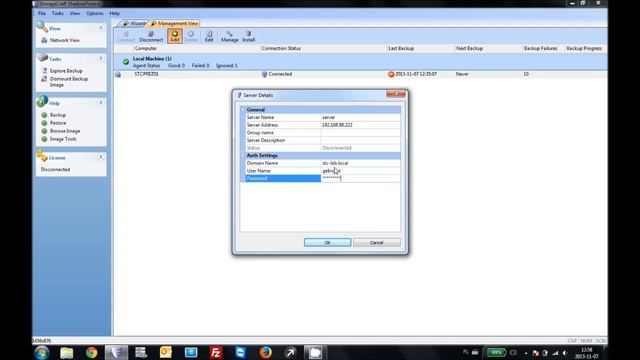This screenshot has height=360, width=640.
Task: Open the Options menu
Action: pyautogui.click(x=95, y=13)
